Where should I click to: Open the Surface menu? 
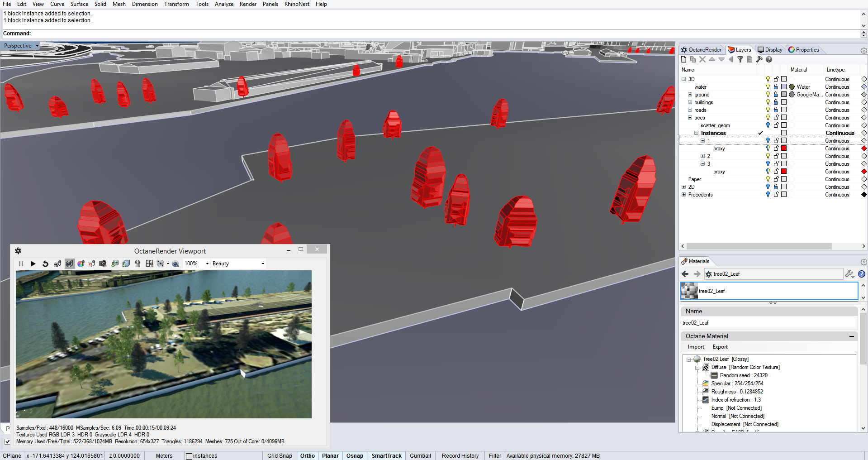click(79, 4)
